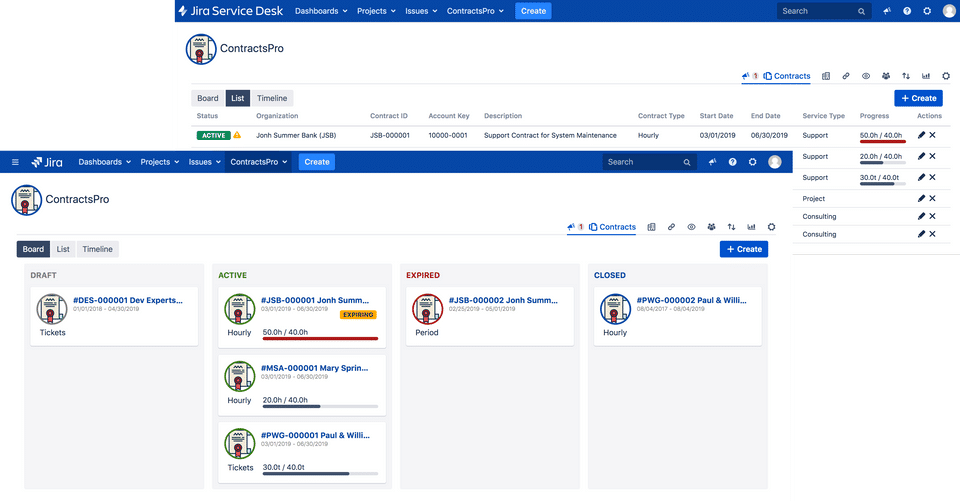The height and width of the screenshot is (501, 960).
Task: Open #MSA-000001 Mary Sprin card
Action: click(x=302, y=385)
